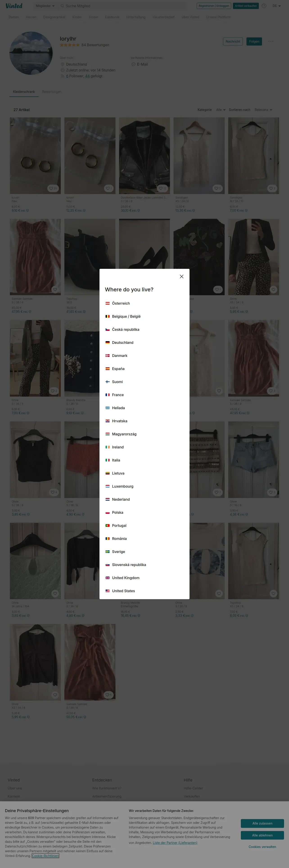289x868 pixels.
Task: Choose Österreich as country
Action: pyautogui.click(x=144, y=303)
